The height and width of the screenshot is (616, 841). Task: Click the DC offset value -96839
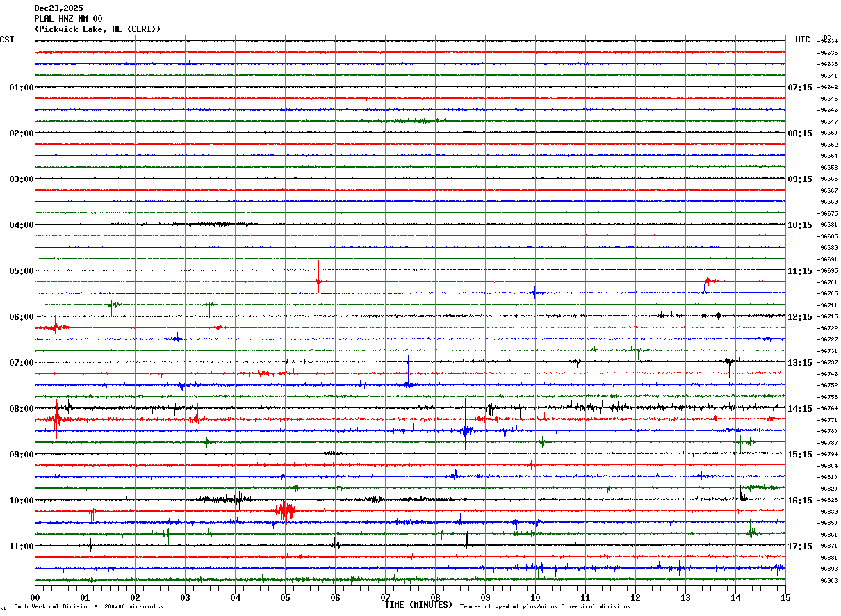(x=828, y=512)
